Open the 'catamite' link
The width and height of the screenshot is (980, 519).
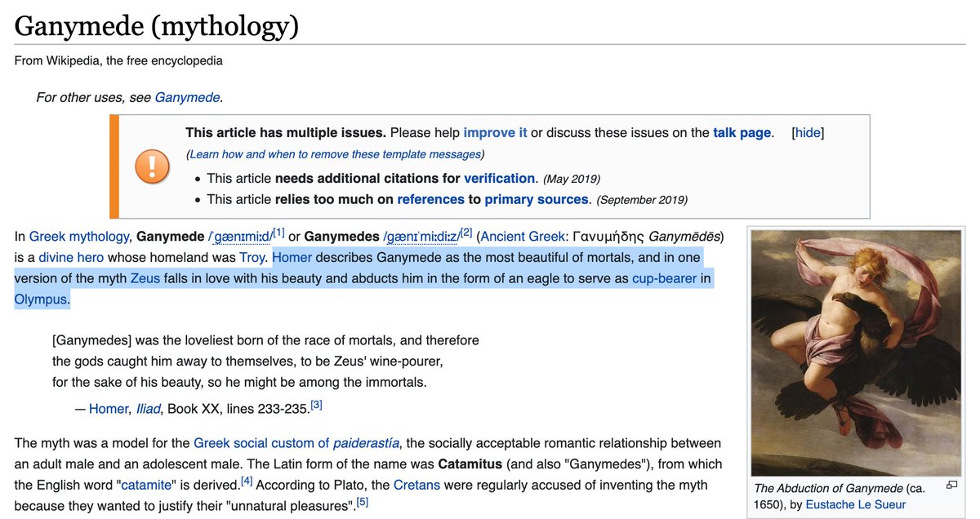[x=147, y=484]
